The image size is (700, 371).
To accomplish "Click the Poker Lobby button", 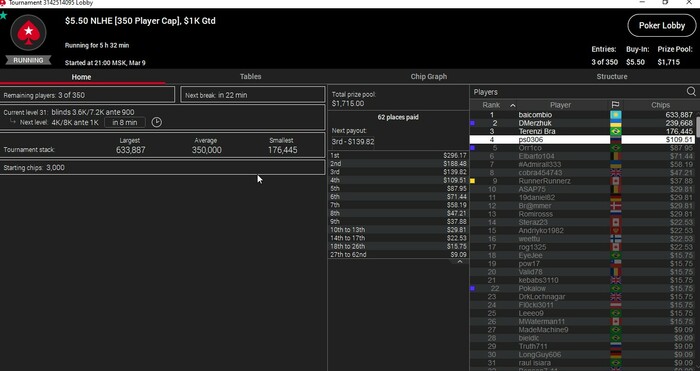I will (662, 25).
